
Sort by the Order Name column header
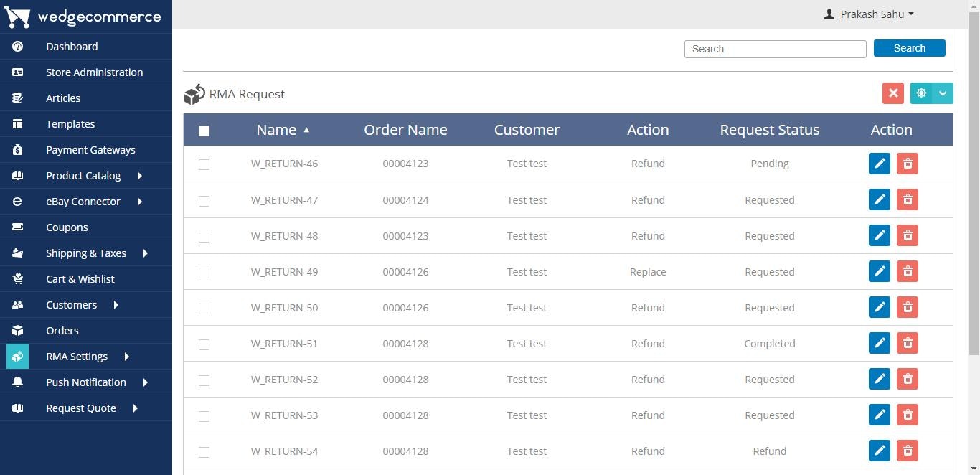coord(405,130)
